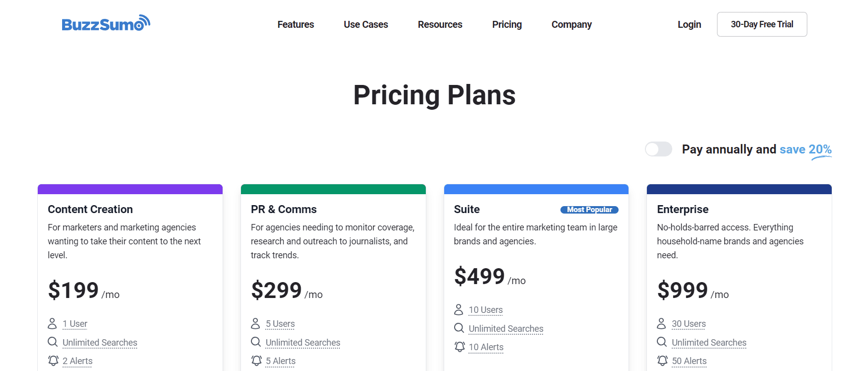Go to the Pricing page
The width and height of the screenshot is (868, 371).
pyautogui.click(x=507, y=24)
